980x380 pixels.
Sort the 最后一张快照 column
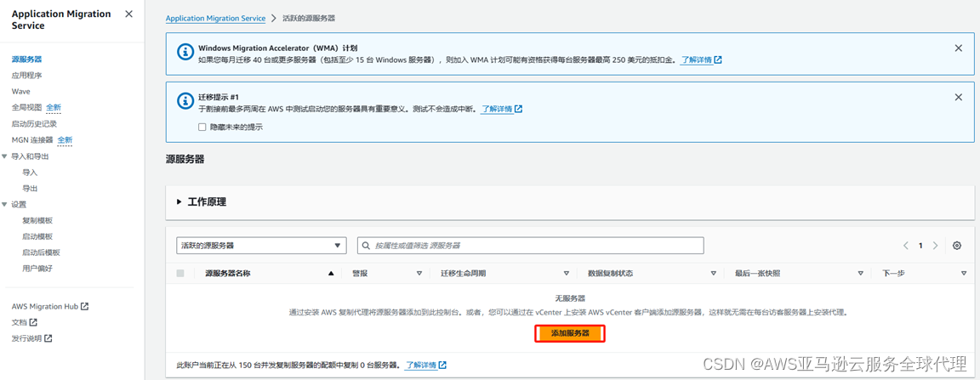click(x=861, y=274)
